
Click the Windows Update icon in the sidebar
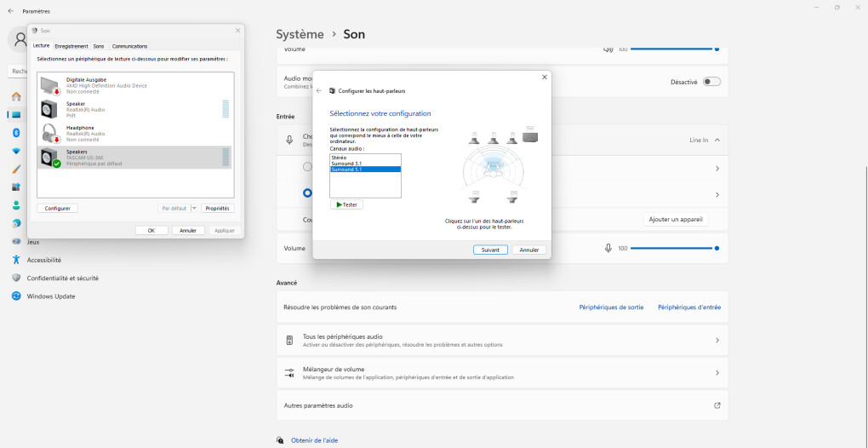point(16,296)
